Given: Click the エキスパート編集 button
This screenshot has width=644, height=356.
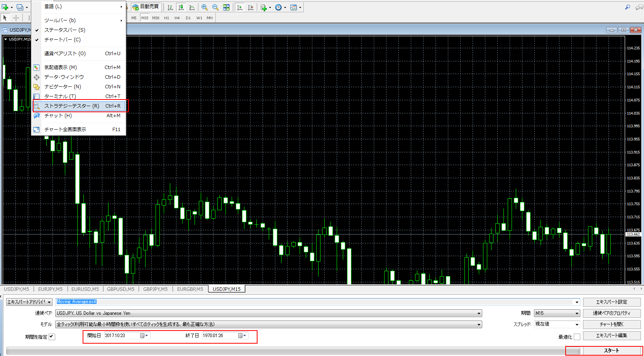Looking at the screenshot, I should [x=612, y=336].
